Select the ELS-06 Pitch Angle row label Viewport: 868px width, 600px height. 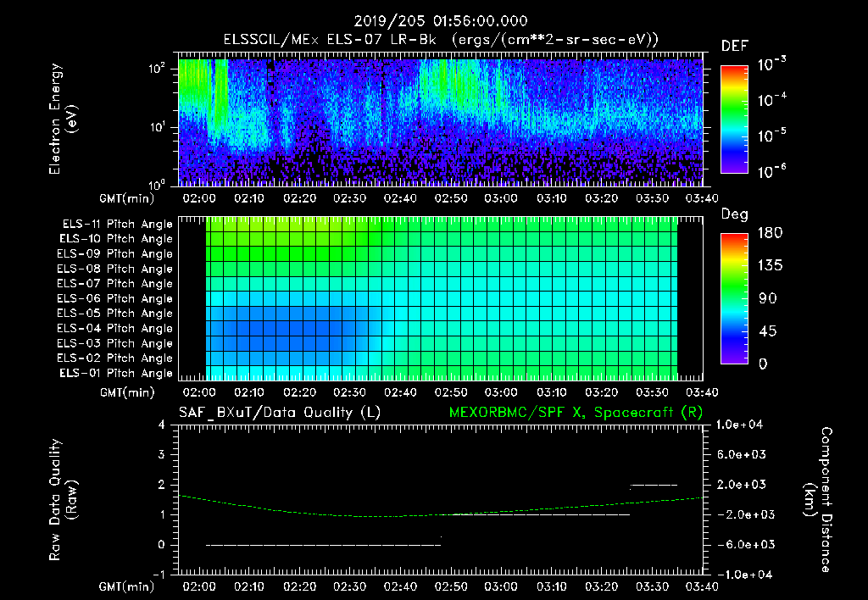[x=114, y=299]
